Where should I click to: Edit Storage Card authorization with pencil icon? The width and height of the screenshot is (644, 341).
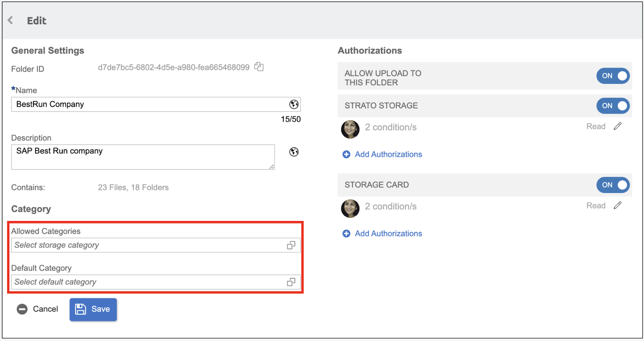(x=617, y=206)
